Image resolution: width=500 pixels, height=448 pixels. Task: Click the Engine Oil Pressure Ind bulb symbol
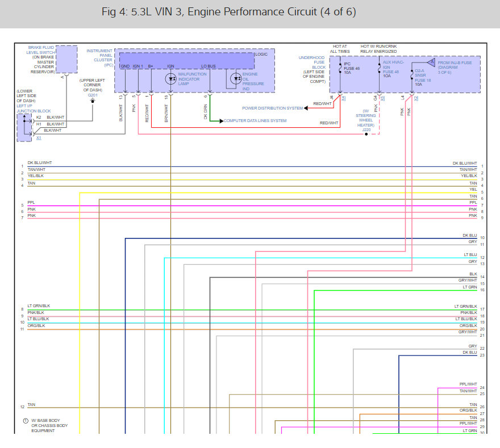(236, 78)
